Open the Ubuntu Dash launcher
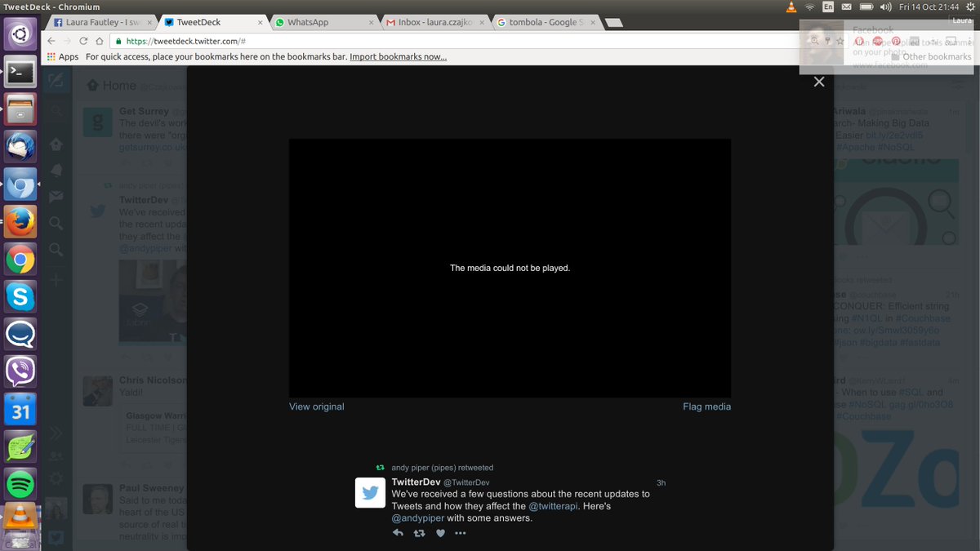This screenshot has width=980, height=551. click(x=20, y=33)
